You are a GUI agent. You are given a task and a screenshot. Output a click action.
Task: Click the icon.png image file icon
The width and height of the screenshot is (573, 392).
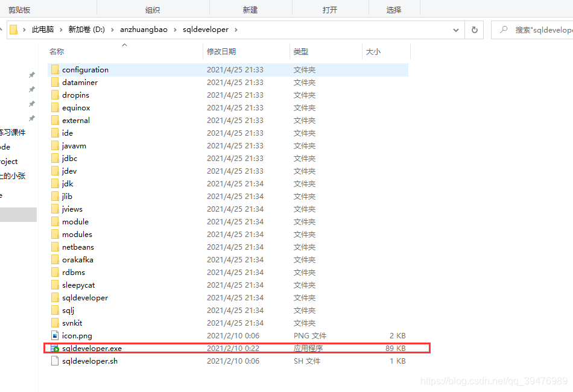coord(55,335)
